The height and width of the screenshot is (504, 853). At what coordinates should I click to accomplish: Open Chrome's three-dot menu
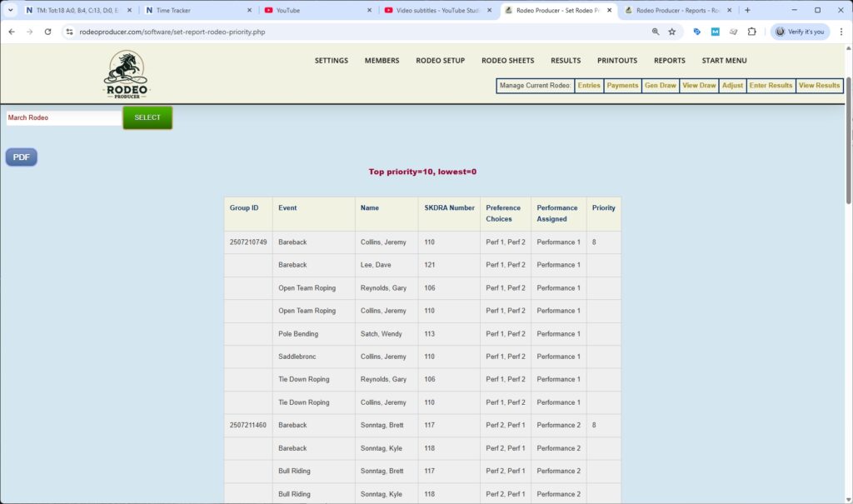click(841, 32)
